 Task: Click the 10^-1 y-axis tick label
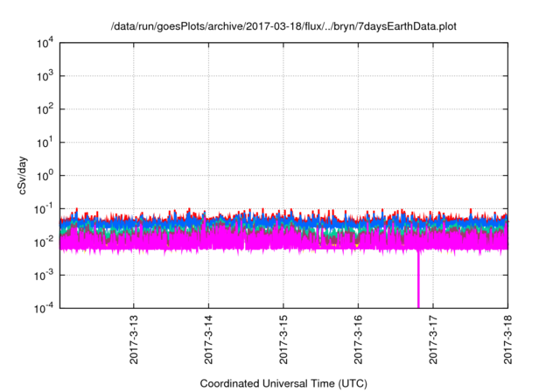coord(44,209)
